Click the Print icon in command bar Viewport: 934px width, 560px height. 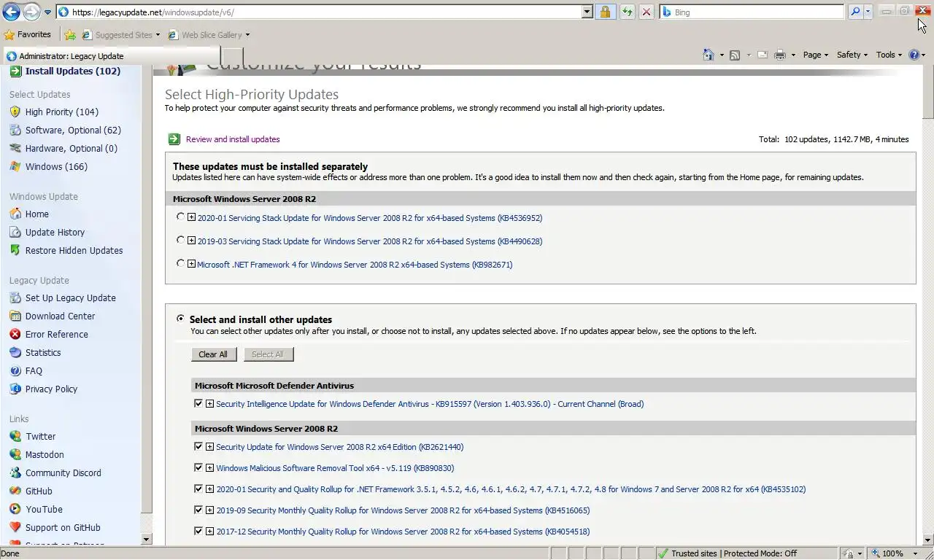click(x=780, y=55)
